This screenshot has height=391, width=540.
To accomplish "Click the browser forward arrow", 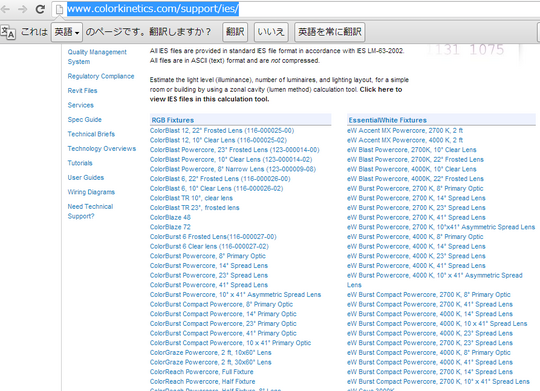I will click(22, 9).
